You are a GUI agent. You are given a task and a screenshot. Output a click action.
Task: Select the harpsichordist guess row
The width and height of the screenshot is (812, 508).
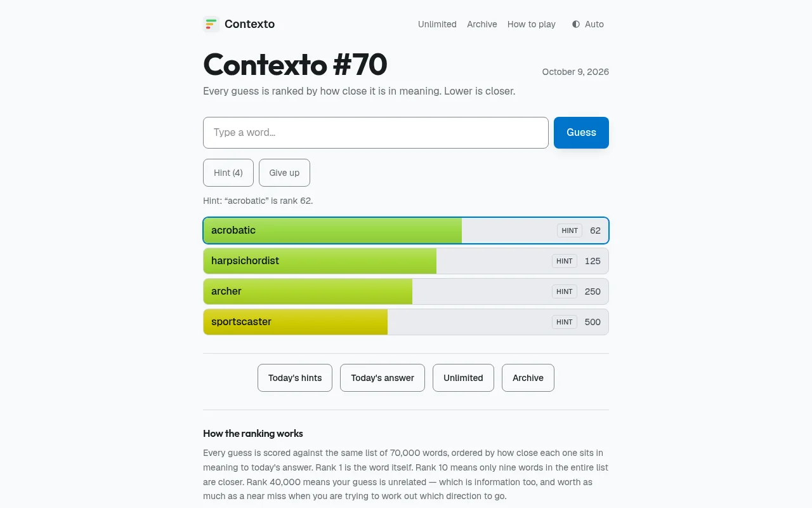406,261
